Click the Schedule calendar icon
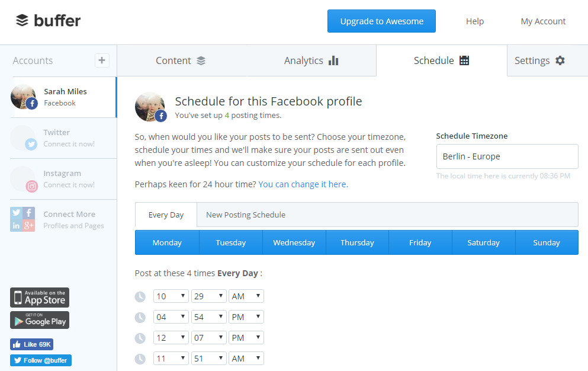 [x=464, y=60]
